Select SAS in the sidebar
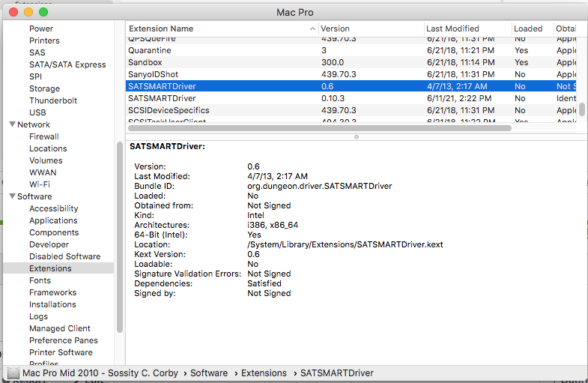The image size is (588, 383). tap(37, 52)
